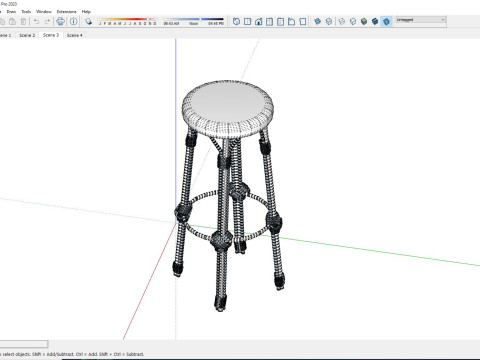Click the Erase icon in the standard toolbar
The height and width of the screenshot is (360, 480).
pyautogui.click(x=23, y=22)
